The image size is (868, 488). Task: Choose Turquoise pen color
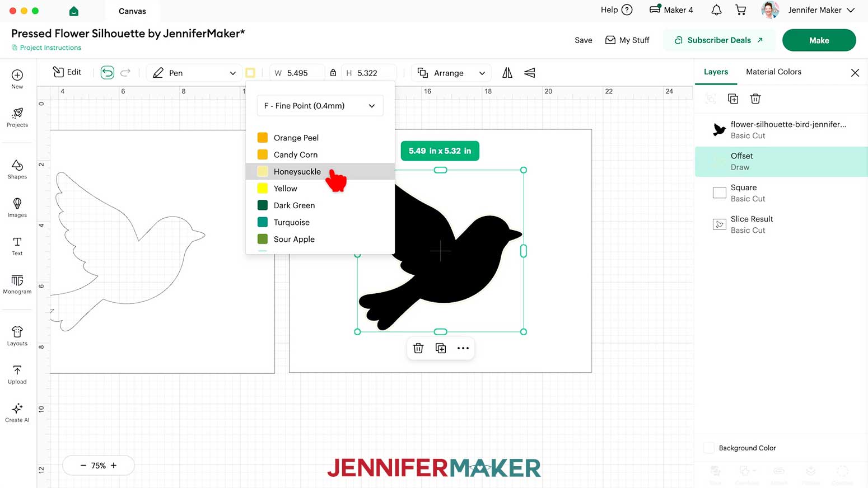[320, 222]
